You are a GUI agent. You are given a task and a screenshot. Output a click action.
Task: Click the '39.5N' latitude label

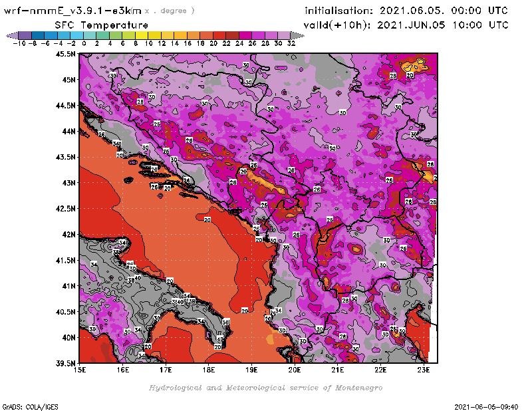click(x=65, y=364)
